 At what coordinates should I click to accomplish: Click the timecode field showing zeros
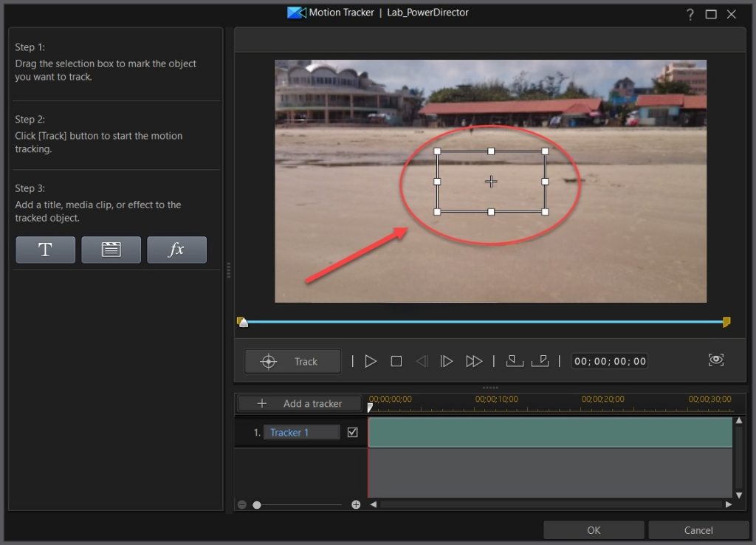coord(609,360)
